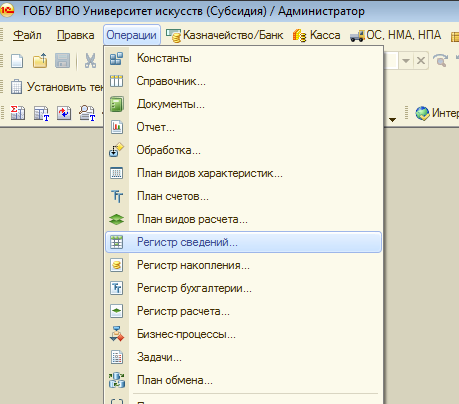This screenshot has width=459, height=404.
Task: Click the green План видов расчета icon
Action: [117, 219]
